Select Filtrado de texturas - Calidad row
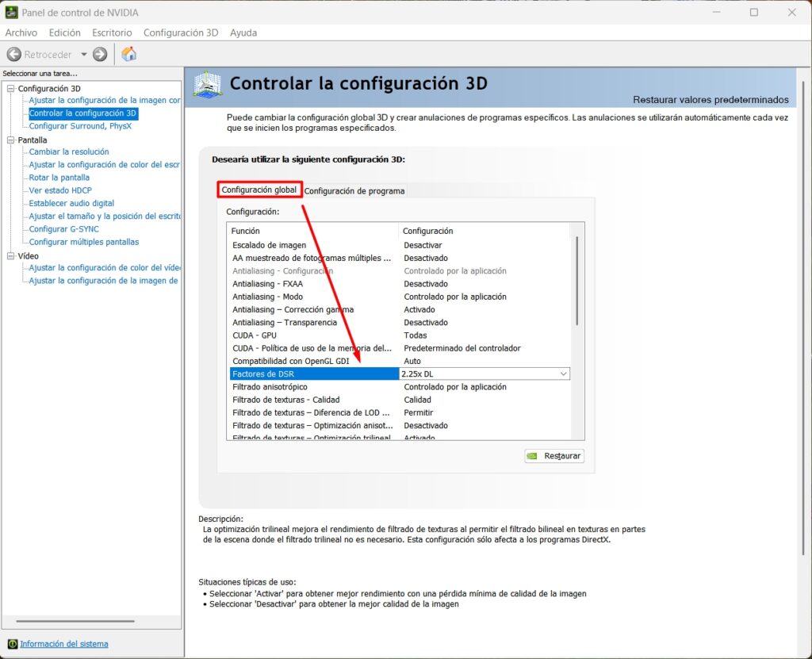812x659 pixels. pyautogui.click(x=400, y=400)
